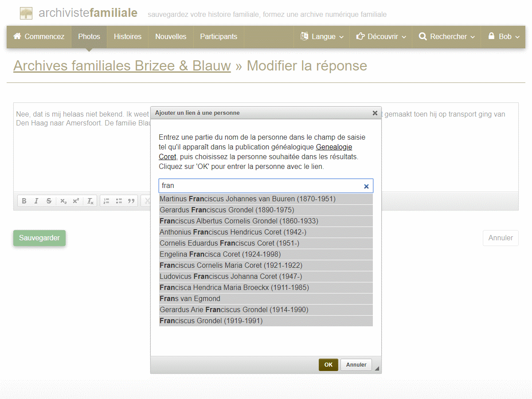
Task: Expand the Découvrir menu
Action: 381,37
